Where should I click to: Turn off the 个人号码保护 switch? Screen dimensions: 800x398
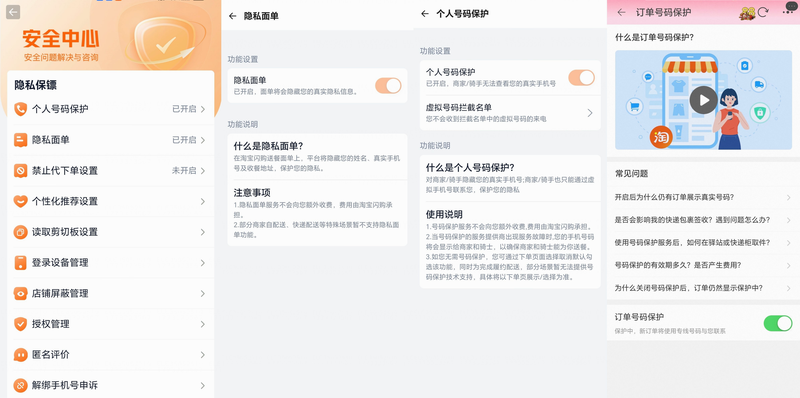pos(582,78)
